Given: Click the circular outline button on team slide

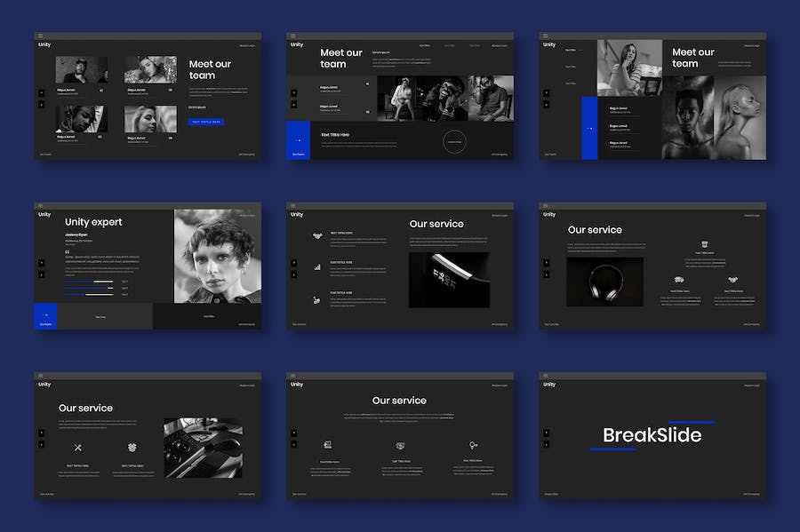Looking at the screenshot, I should [x=455, y=140].
